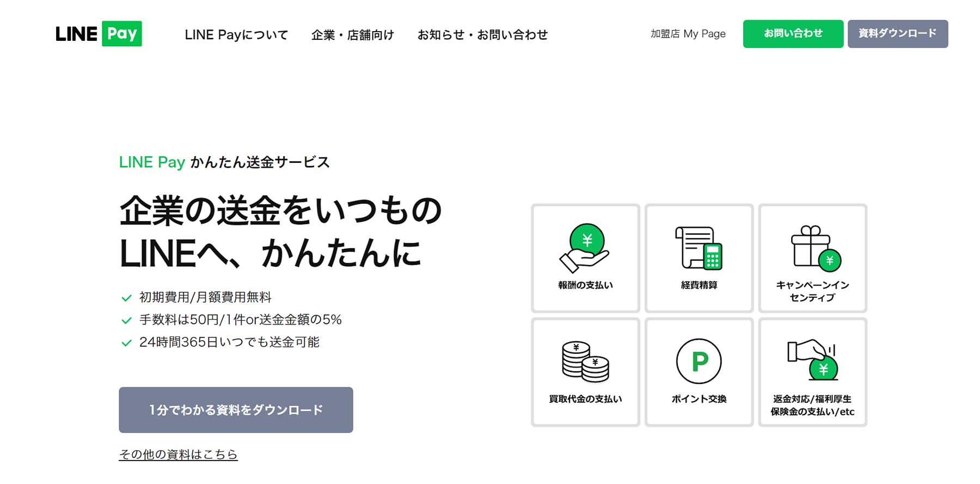Screen dimensions: 980x484
Task: Click the stacked coins icon
Action: click(x=585, y=362)
